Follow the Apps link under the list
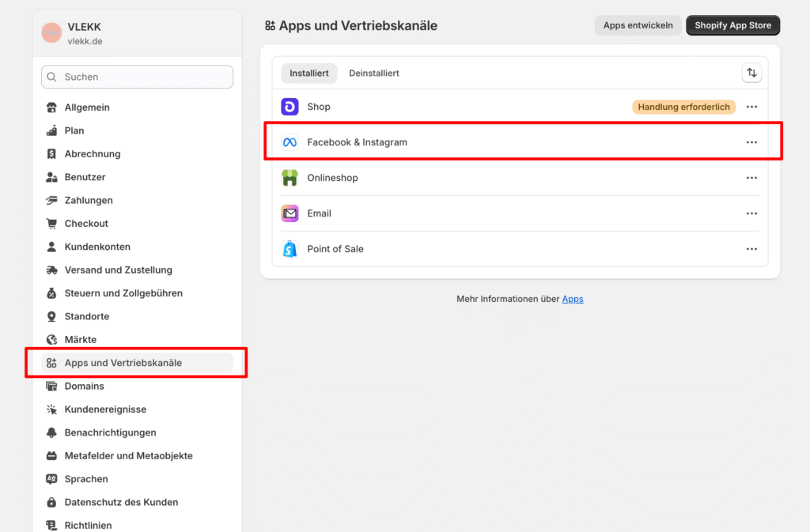This screenshot has height=532, width=810. coord(573,299)
